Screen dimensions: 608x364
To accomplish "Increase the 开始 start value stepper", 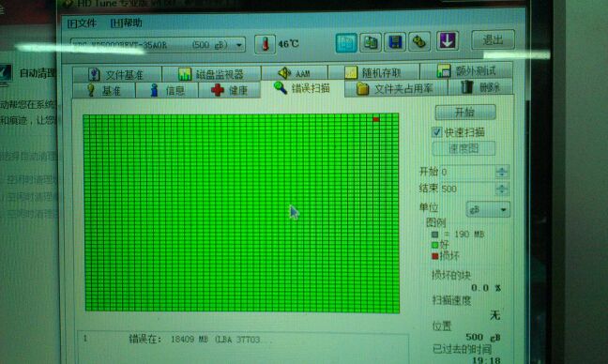I will [x=502, y=169].
